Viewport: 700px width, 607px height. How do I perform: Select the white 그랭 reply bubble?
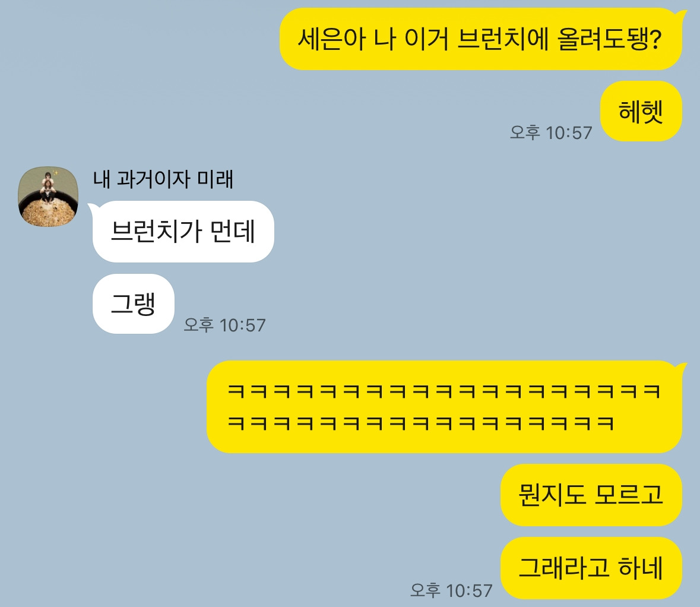click(x=133, y=303)
